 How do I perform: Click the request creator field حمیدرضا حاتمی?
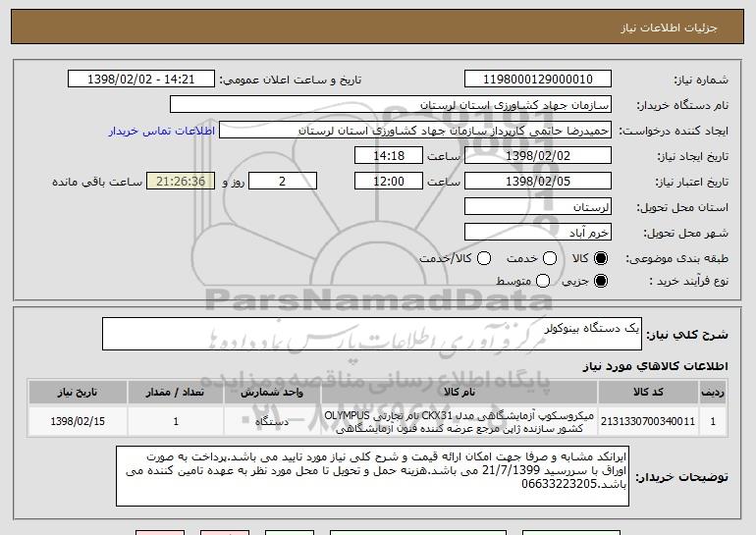click(415, 131)
